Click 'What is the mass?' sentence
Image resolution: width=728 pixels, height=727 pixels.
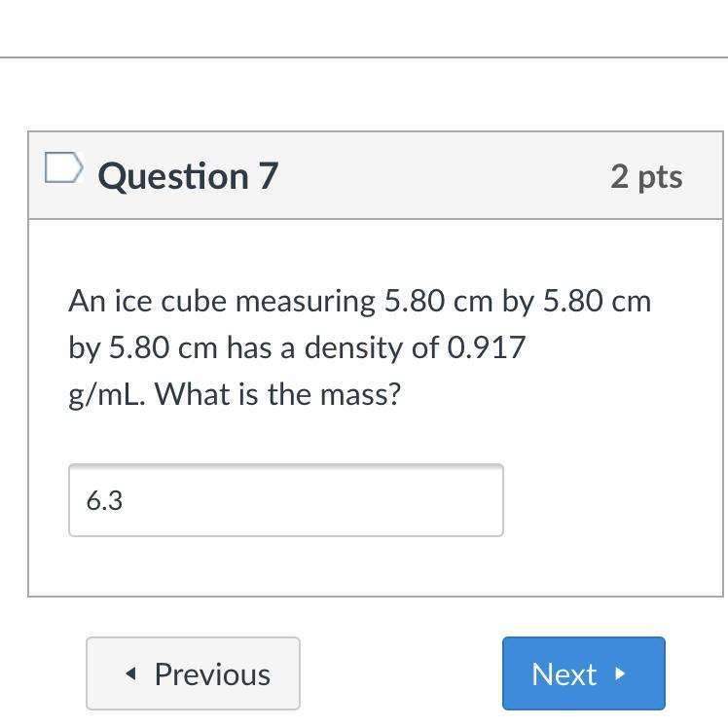point(277,394)
